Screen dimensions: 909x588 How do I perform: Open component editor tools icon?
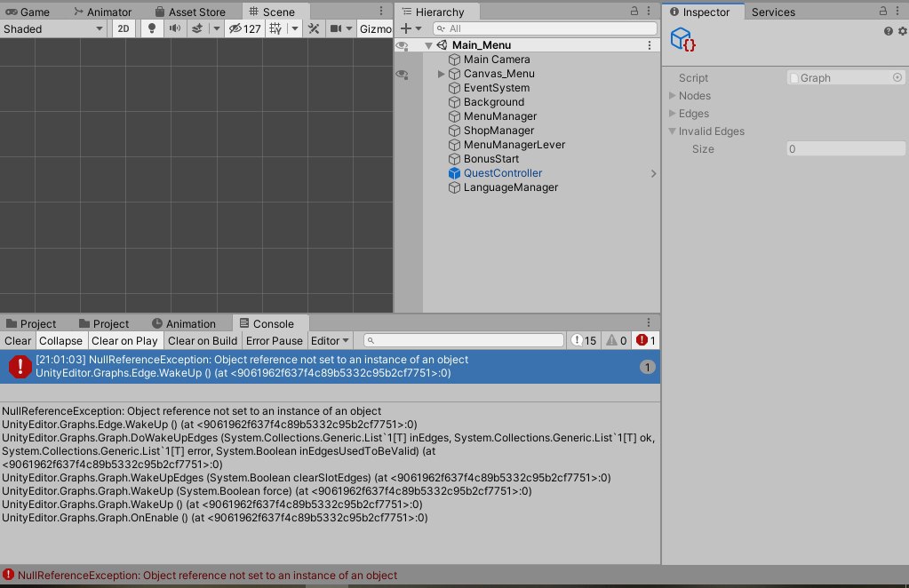[x=314, y=28]
